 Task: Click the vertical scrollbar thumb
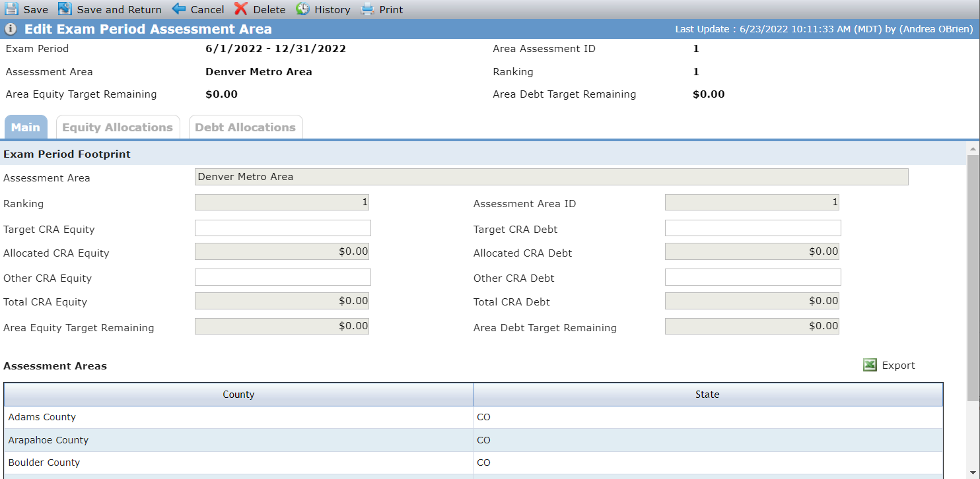pyautogui.click(x=973, y=277)
